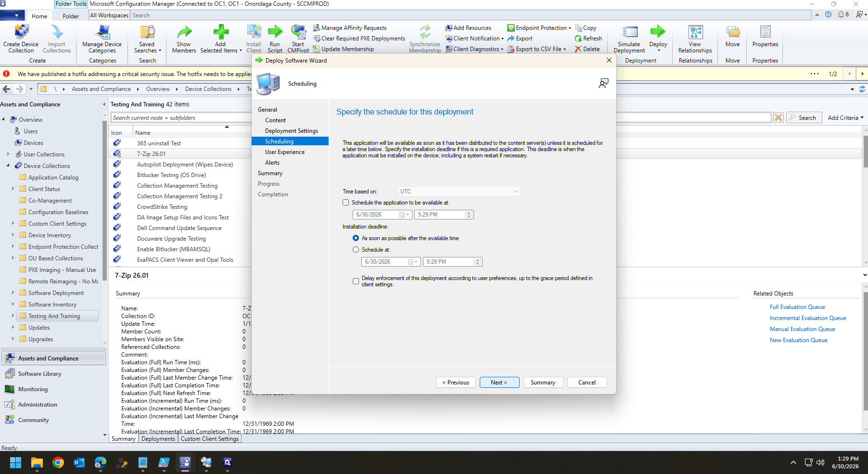Open the Full Evaluation Queue link
The width and height of the screenshot is (868, 474).
pyautogui.click(x=797, y=307)
